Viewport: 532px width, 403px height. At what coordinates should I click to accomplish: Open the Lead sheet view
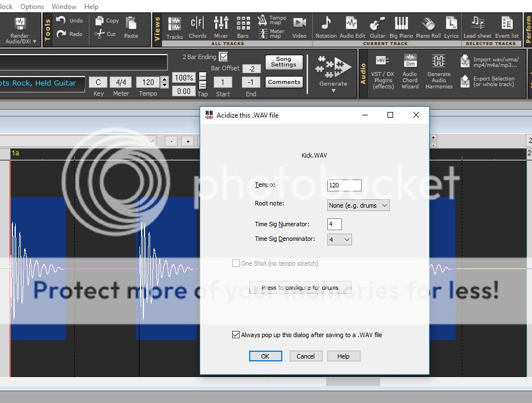(x=477, y=28)
